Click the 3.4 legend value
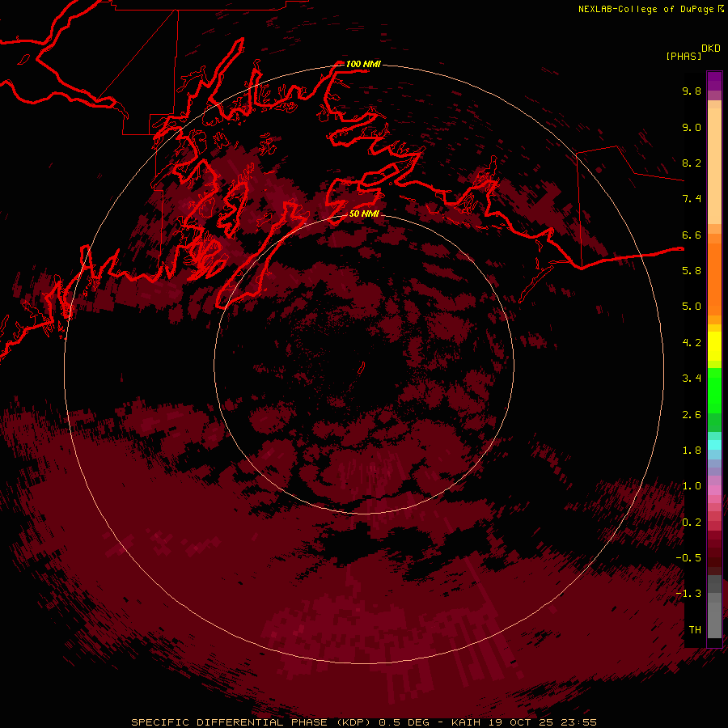 point(692,379)
